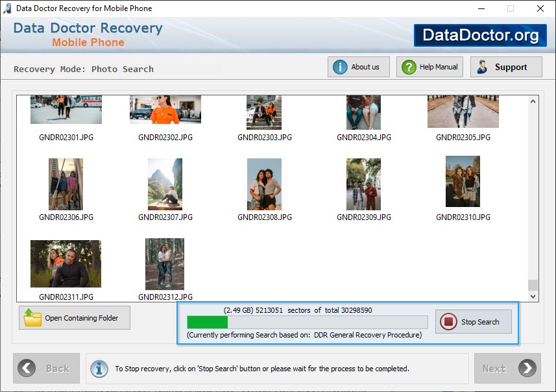The height and width of the screenshot is (392, 556).
Task: Click the 'Recovery Mode: Photo Search' label
Action: pos(84,69)
